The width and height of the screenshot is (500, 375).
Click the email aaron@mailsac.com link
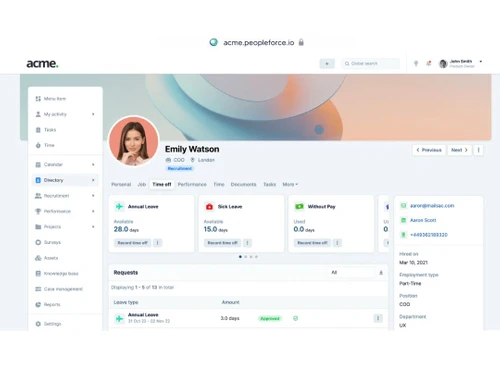(432, 206)
